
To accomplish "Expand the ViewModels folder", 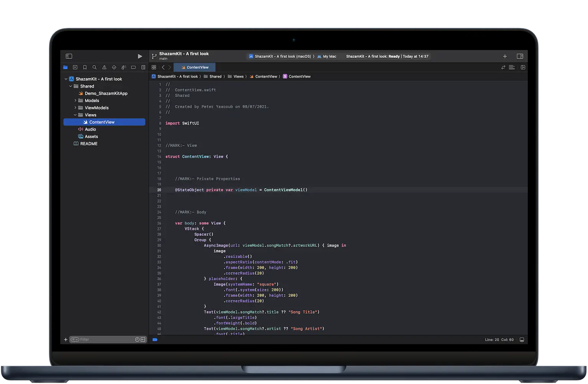I will [76, 108].
